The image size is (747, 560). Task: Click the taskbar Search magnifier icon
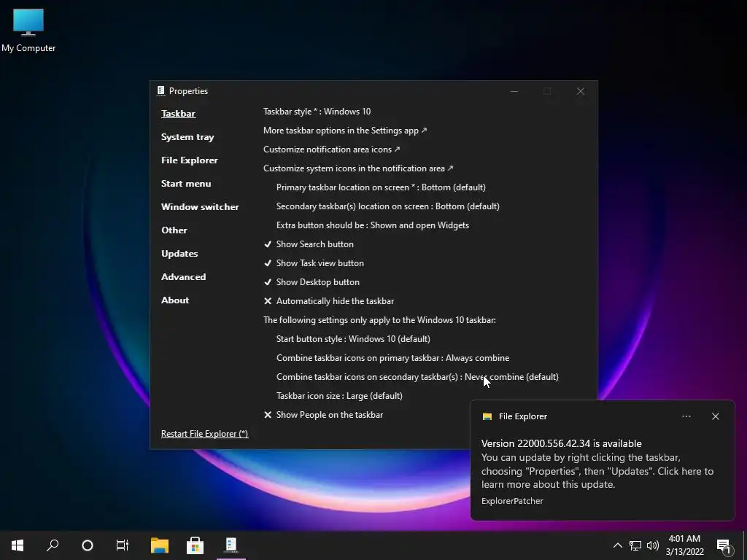(53, 545)
